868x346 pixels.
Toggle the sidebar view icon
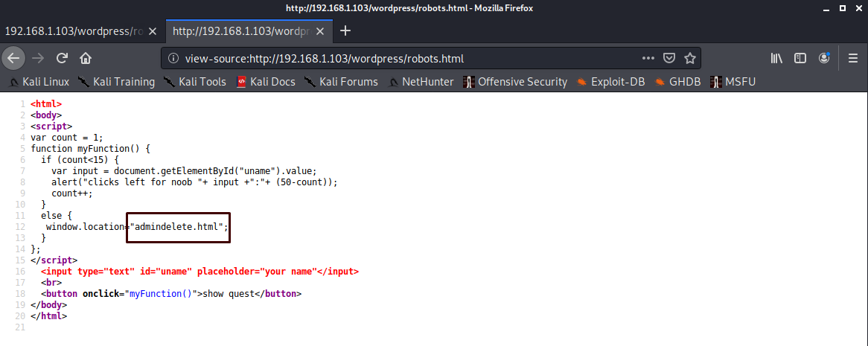pos(800,58)
